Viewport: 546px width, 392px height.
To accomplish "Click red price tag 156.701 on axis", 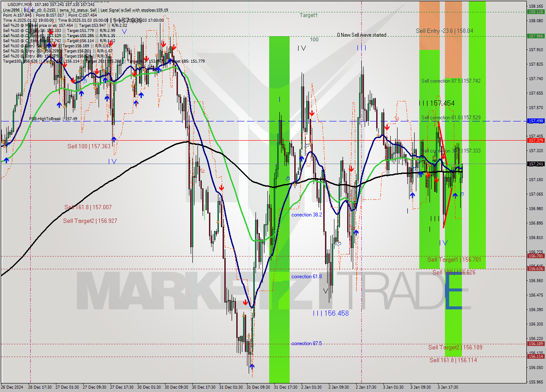I will pyautogui.click(x=536, y=256).
